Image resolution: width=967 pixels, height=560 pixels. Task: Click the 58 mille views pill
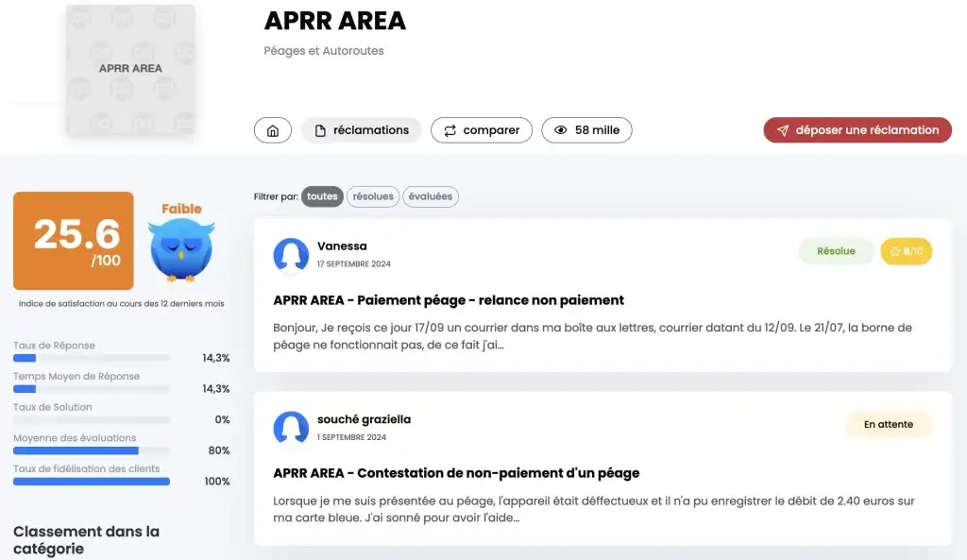[x=586, y=130]
